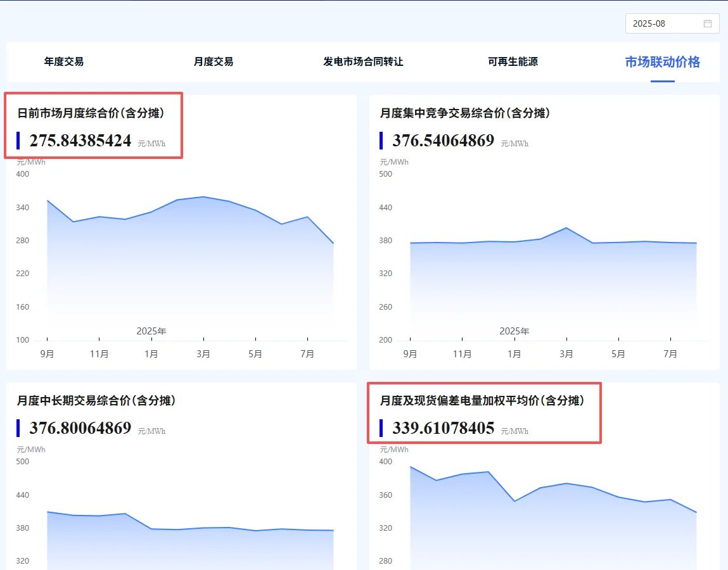Switch to the 月度交易 tab

point(214,62)
